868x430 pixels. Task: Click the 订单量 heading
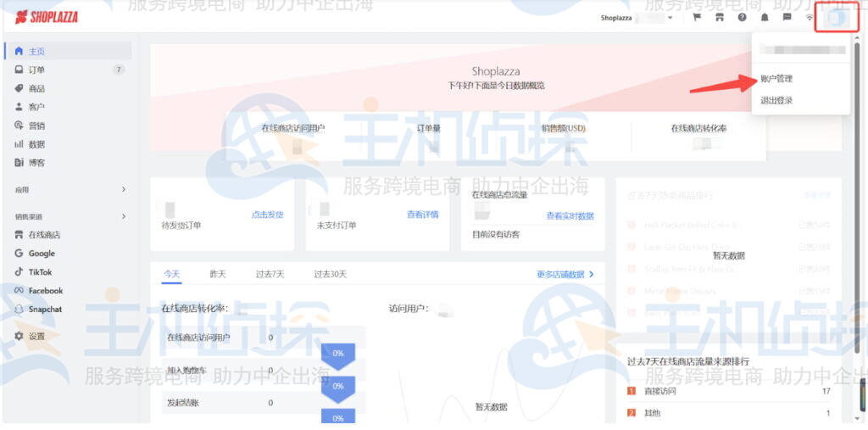coord(428,129)
